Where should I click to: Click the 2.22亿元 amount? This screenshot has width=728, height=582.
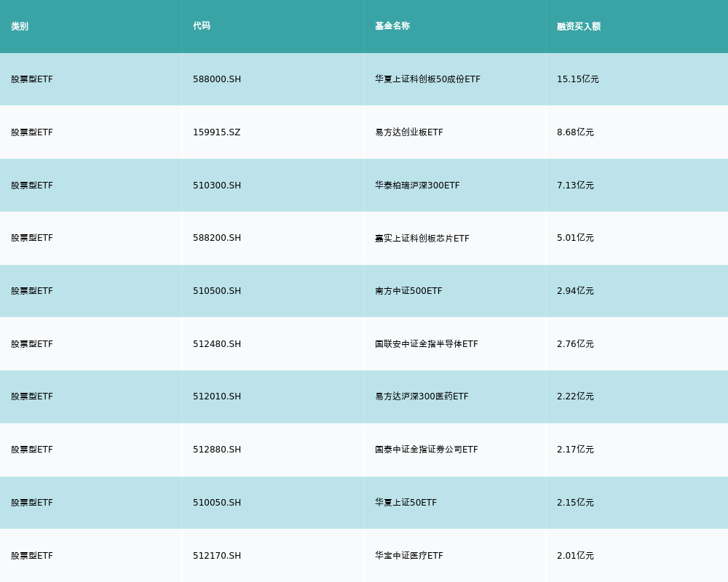(575, 396)
